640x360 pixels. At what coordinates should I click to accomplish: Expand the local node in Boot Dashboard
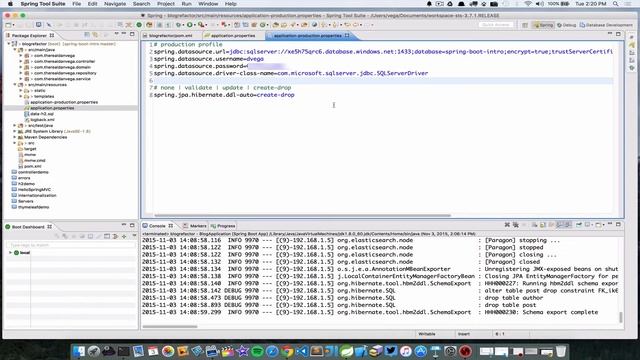(x=11, y=253)
